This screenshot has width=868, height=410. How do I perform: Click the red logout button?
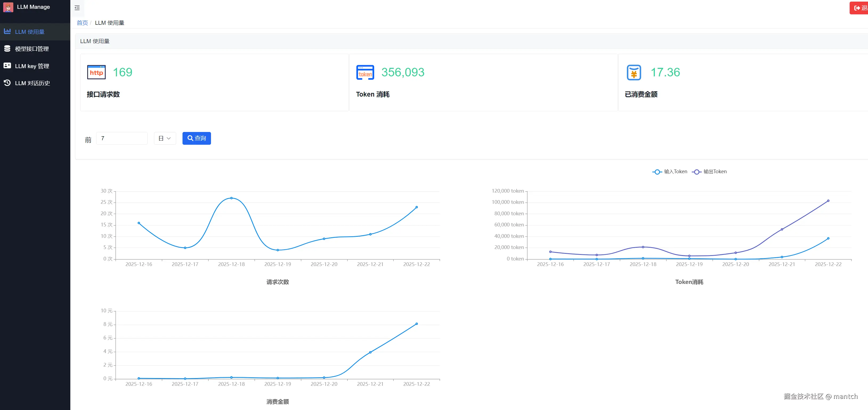859,8
